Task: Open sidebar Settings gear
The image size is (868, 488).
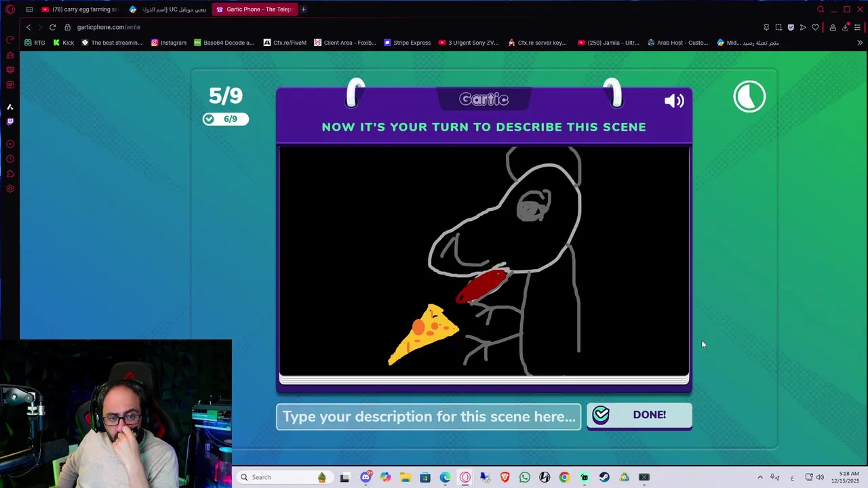Action: pyautogui.click(x=10, y=189)
